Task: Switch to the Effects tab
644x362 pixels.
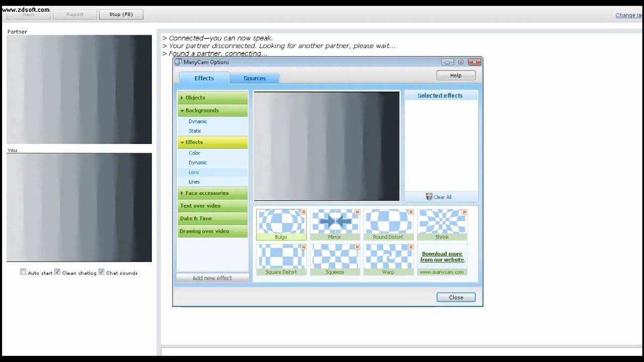Action: click(204, 78)
